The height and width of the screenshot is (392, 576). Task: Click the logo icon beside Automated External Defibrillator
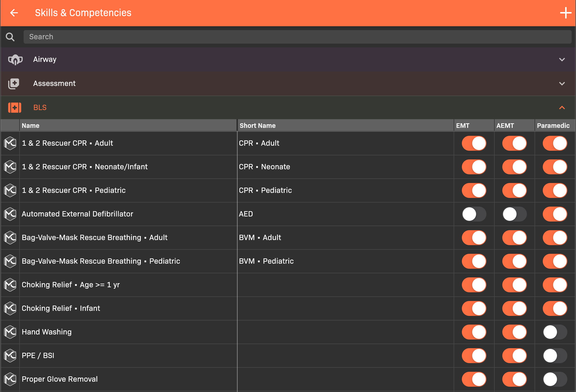(10, 214)
